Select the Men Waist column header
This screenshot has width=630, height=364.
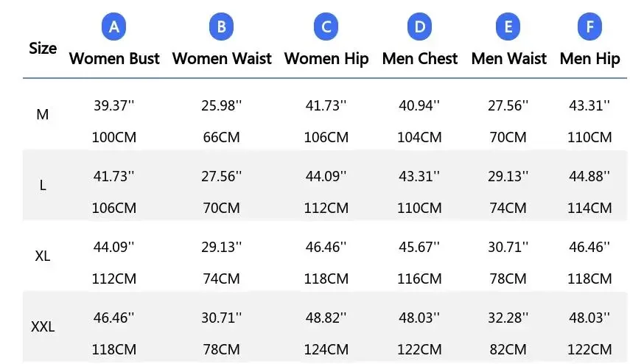pos(508,59)
